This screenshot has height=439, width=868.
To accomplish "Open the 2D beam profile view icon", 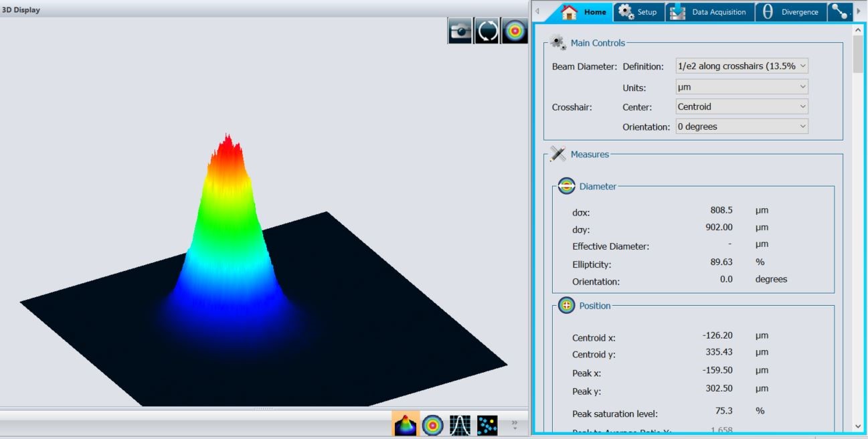I will coord(432,423).
